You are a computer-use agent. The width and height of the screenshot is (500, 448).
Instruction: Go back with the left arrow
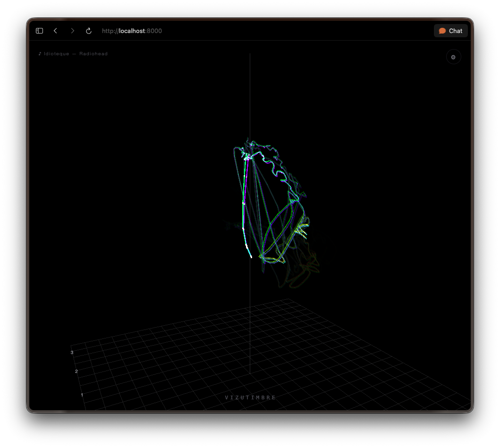[56, 31]
